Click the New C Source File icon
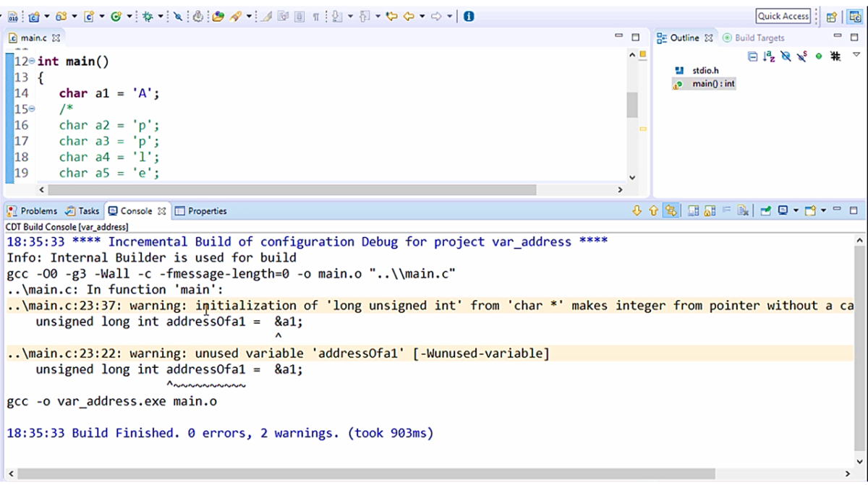The image size is (868, 485). pos(88,16)
